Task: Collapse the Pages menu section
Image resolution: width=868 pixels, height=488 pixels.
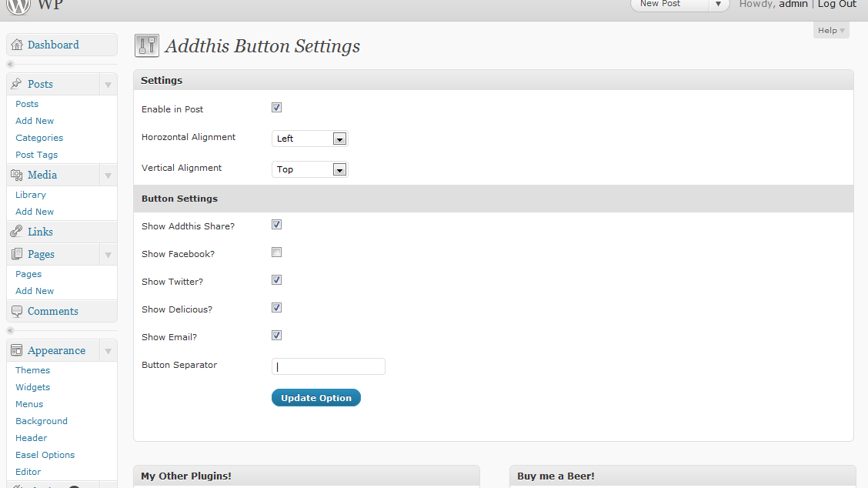Action: pos(108,255)
